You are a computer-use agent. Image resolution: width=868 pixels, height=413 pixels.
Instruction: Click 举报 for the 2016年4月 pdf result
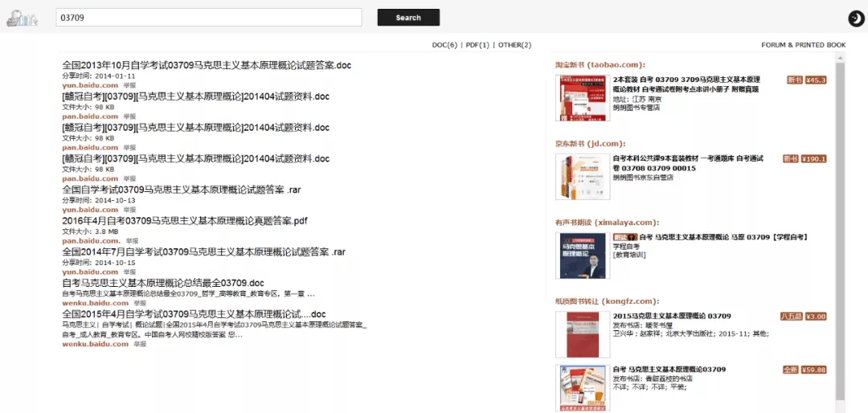pos(132,241)
